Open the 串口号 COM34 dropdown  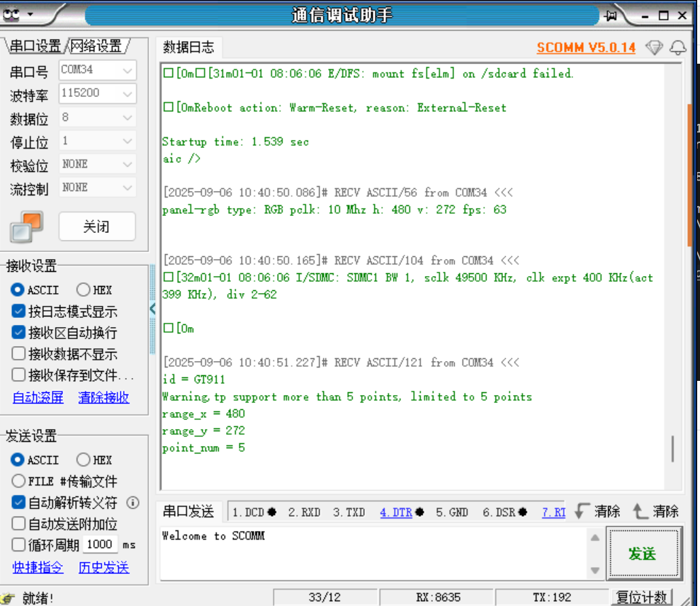pyautogui.click(x=97, y=70)
